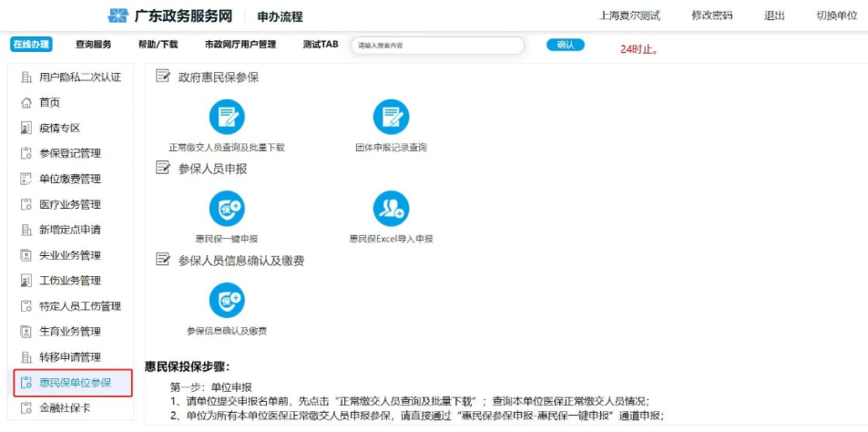Click the 切换单位 link

coord(836,15)
